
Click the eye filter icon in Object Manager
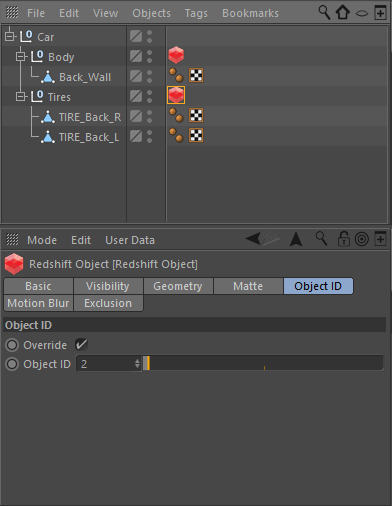362,13
